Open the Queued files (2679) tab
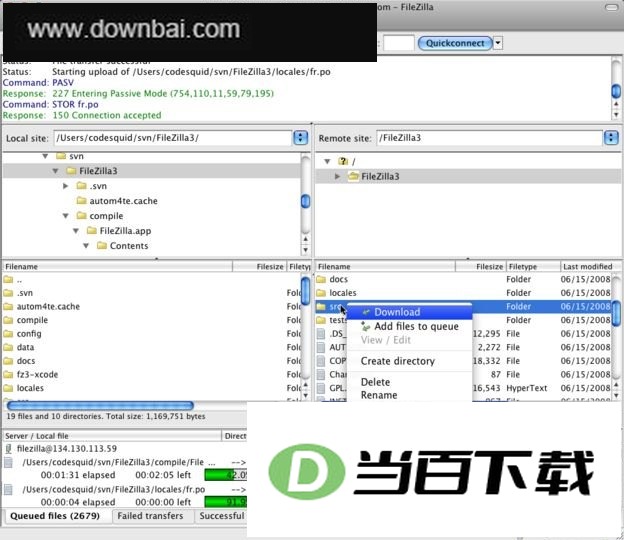The height and width of the screenshot is (540, 624). click(55, 516)
